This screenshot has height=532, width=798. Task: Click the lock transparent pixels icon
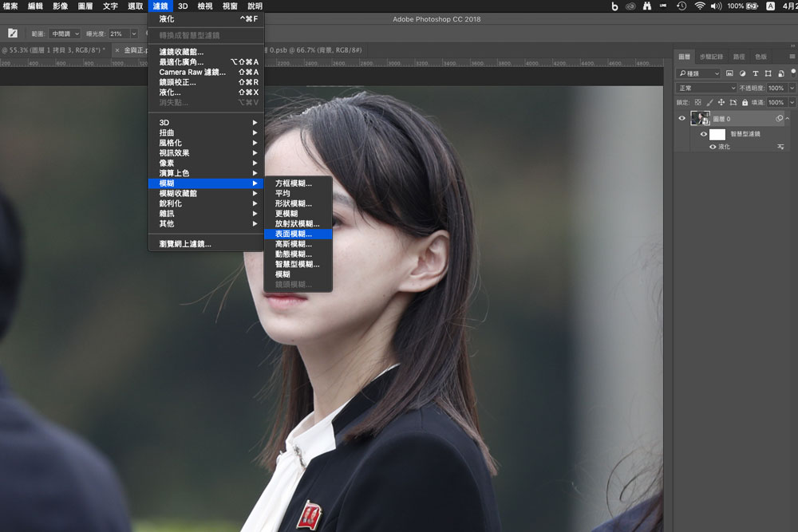pos(697,102)
